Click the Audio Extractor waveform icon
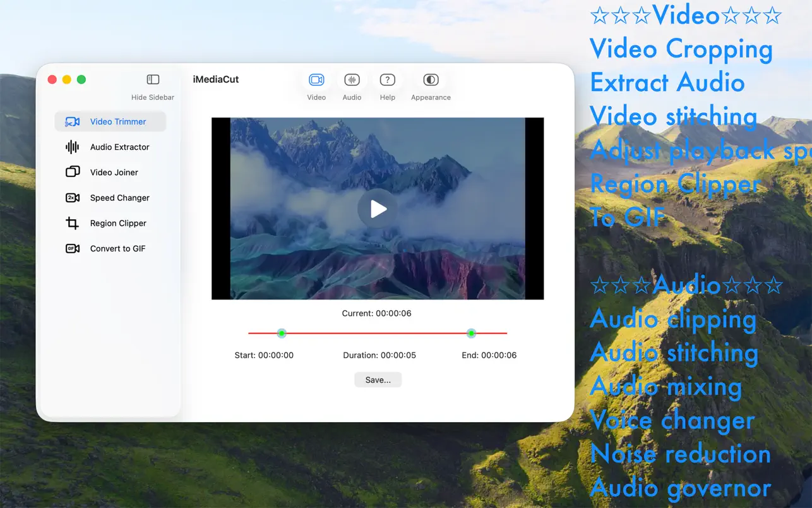812x508 pixels. (73, 147)
